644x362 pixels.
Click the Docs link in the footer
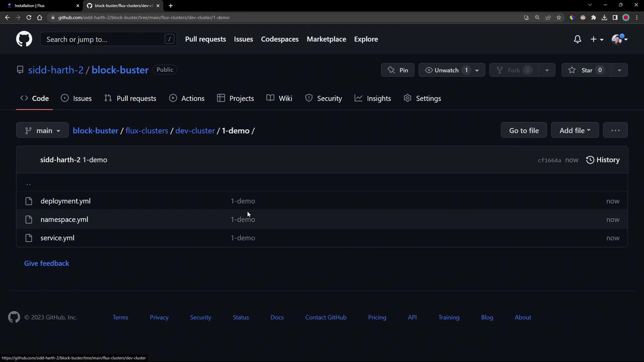pyautogui.click(x=277, y=317)
